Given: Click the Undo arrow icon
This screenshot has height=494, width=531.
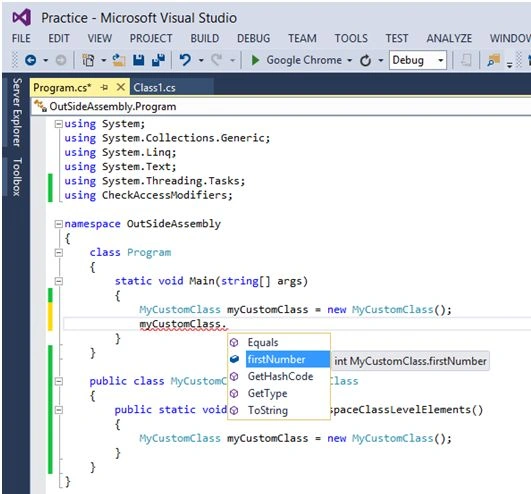Looking at the screenshot, I should 185,60.
